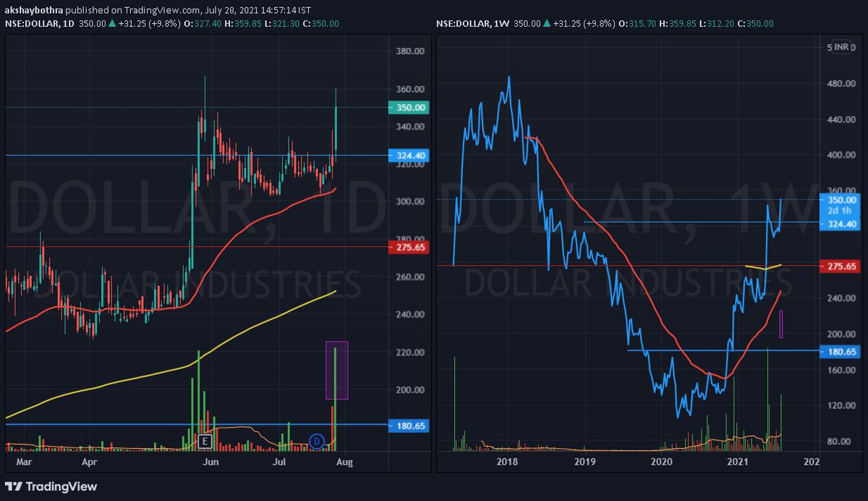Click the 120.00 price axis value on the weekly chart

click(x=842, y=405)
